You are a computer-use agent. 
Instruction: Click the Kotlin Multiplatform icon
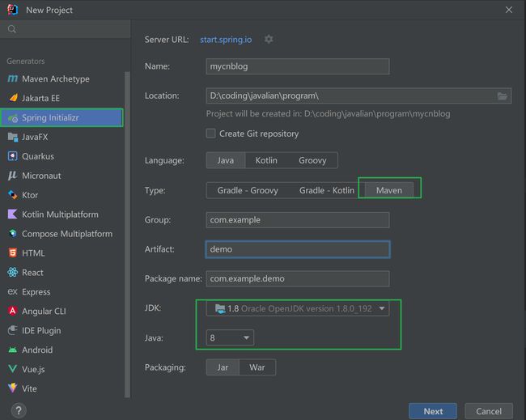click(x=12, y=214)
